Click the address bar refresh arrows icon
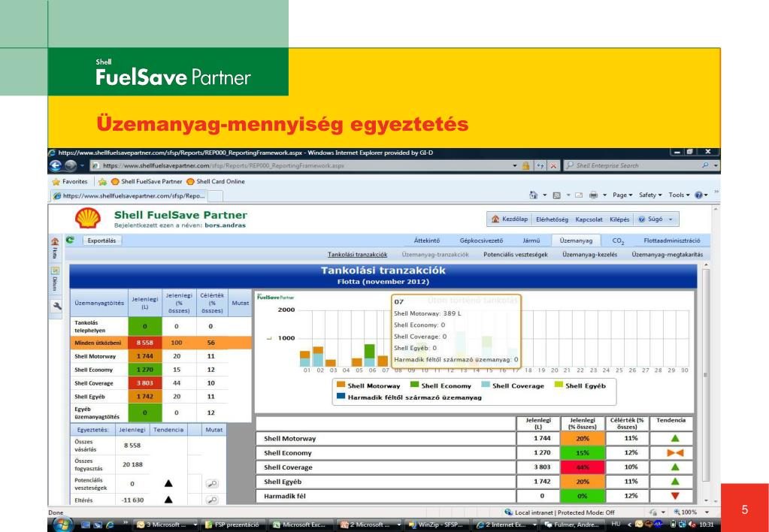The height and width of the screenshot is (532, 769). 540,166
